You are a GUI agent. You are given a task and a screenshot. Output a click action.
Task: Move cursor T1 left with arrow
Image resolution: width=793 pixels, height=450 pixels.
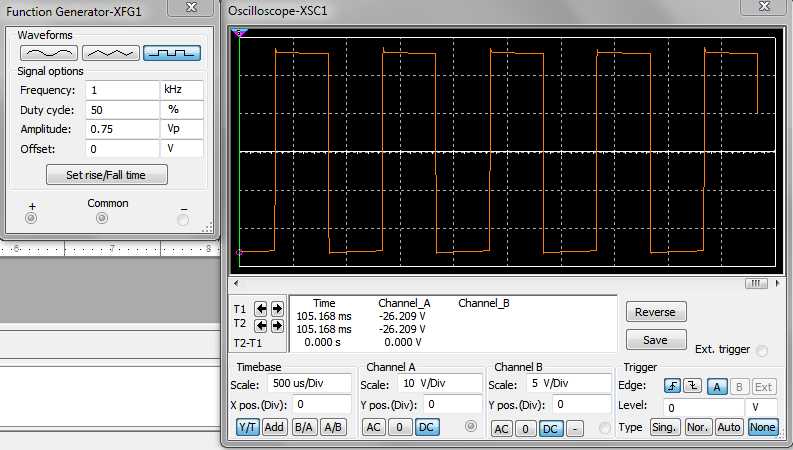260,308
